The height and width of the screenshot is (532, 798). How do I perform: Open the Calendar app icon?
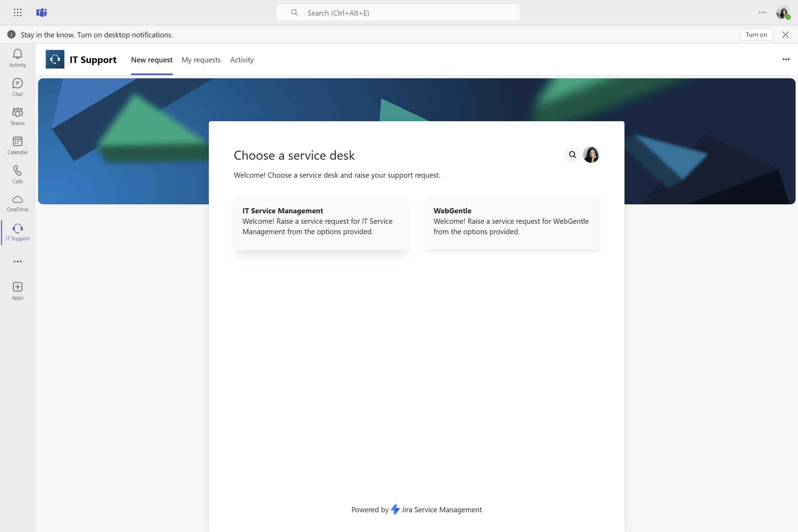pos(18,145)
